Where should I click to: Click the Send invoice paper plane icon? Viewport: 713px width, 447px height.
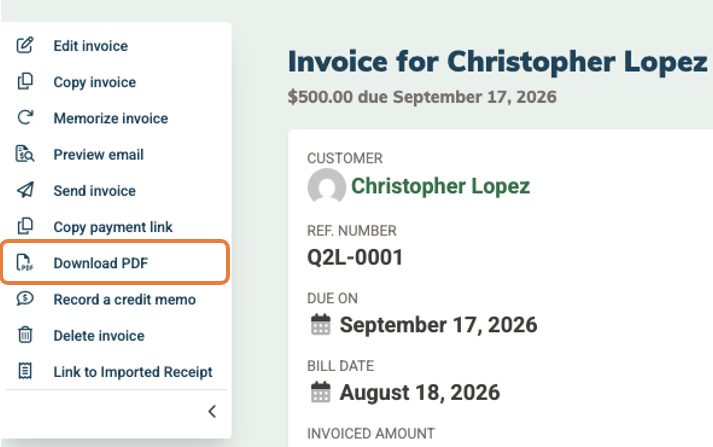point(25,190)
